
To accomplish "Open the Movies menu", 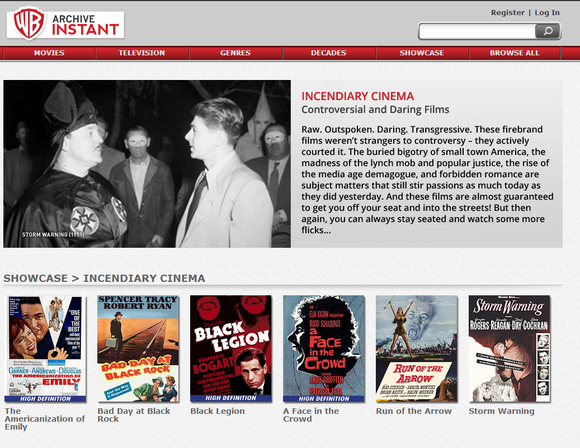I will (49, 53).
